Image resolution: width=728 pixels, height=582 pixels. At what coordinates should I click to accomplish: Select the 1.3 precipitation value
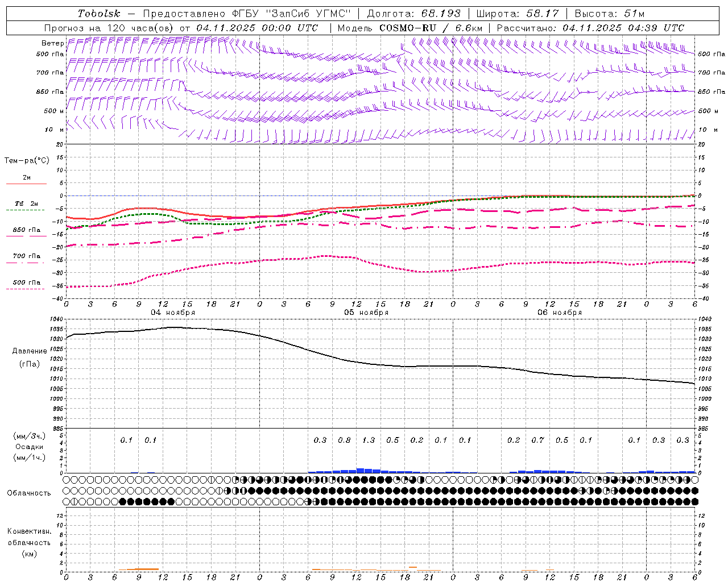369,440
